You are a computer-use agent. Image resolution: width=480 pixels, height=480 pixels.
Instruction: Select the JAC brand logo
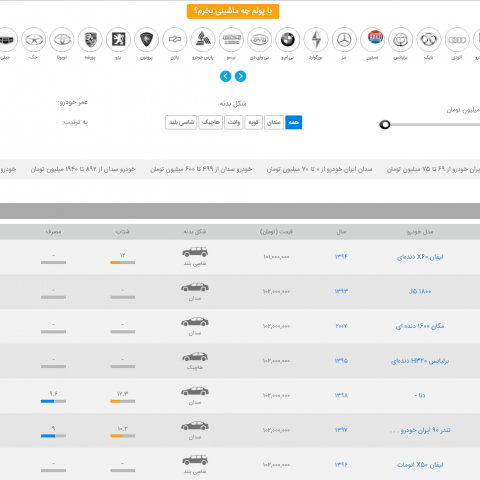tap(34, 40)
